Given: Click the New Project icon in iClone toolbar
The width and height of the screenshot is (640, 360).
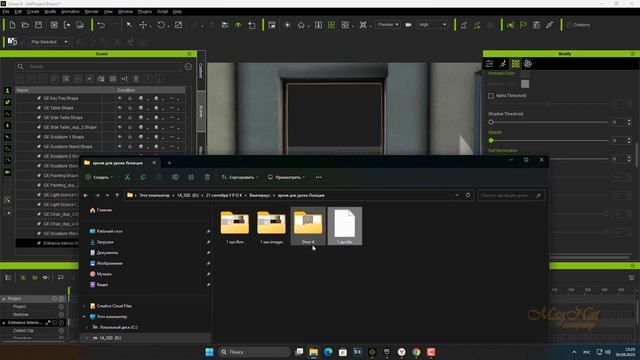Looking at the screenshot, I should click(12, 25).
